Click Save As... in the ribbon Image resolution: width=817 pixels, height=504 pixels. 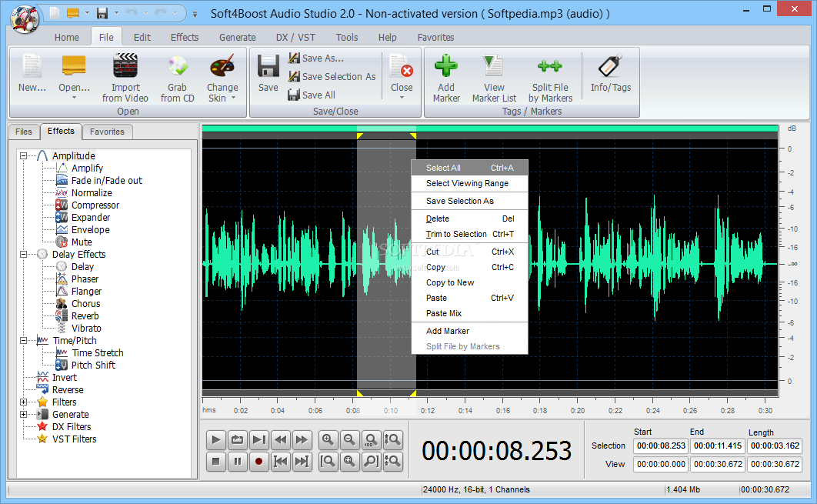tap(315, 58)
